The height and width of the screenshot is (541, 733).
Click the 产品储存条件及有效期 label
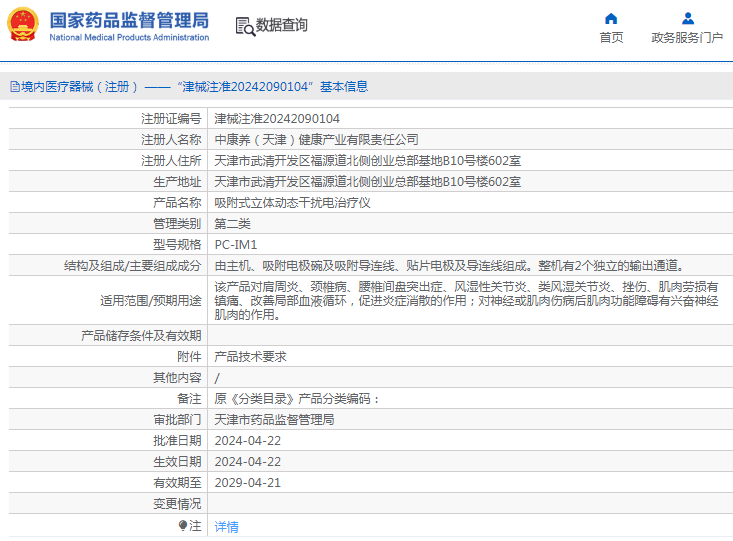coord(141,336)
